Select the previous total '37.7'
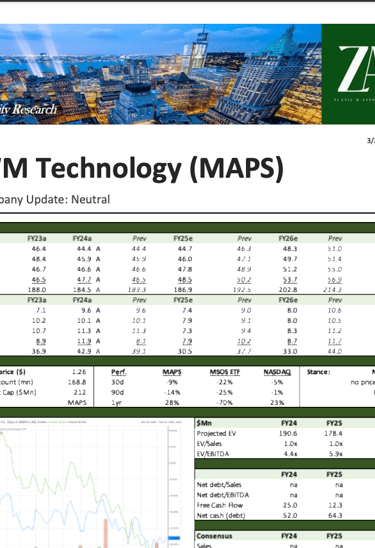This screenshot has width=375, height=548. coord(244,351)
